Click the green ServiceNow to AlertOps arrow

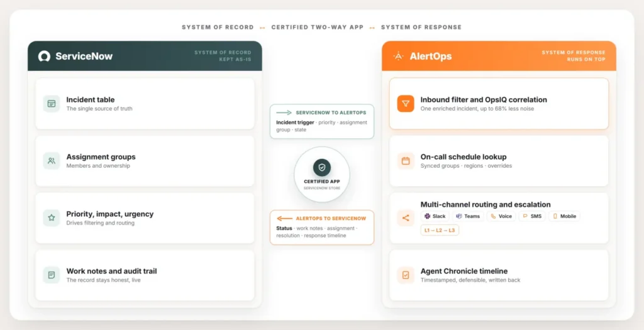tap(284, 113)
